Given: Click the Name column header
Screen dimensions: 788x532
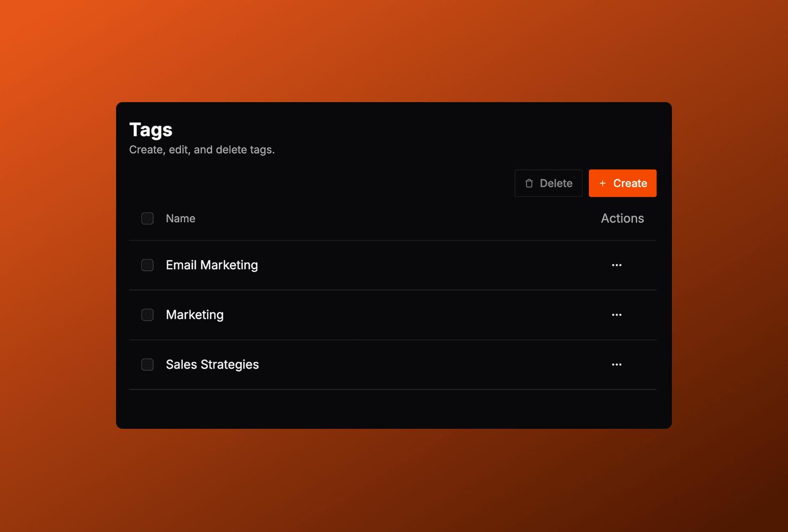Looking at the screenshot, I should [180, 218].
